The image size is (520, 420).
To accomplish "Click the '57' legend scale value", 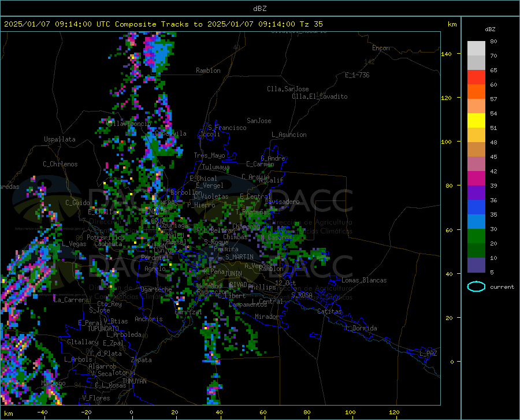I will click(493, 99).
